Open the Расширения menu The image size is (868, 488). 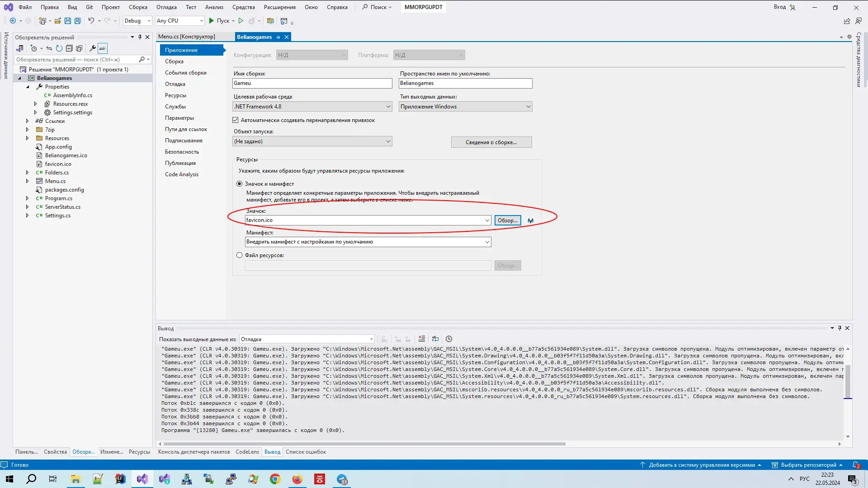pos(280,7)
